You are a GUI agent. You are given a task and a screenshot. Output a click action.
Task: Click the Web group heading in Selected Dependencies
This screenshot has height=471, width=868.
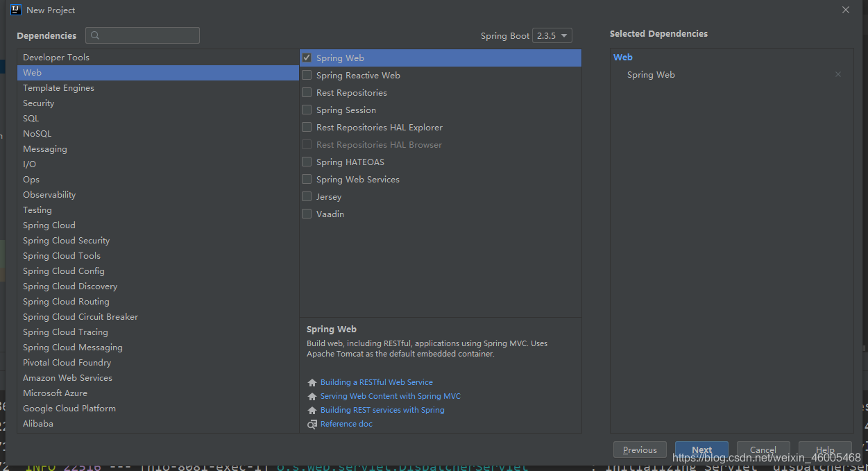click(x=623, y=58)
